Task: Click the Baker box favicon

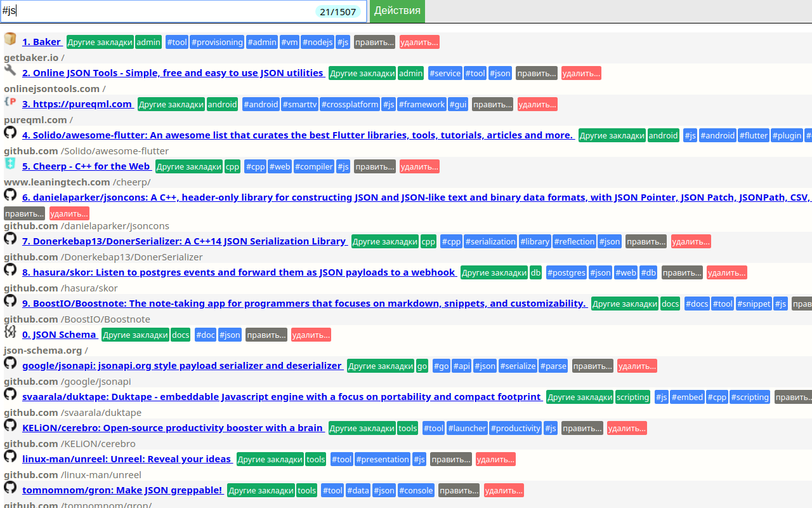Action: click(10, 39)
